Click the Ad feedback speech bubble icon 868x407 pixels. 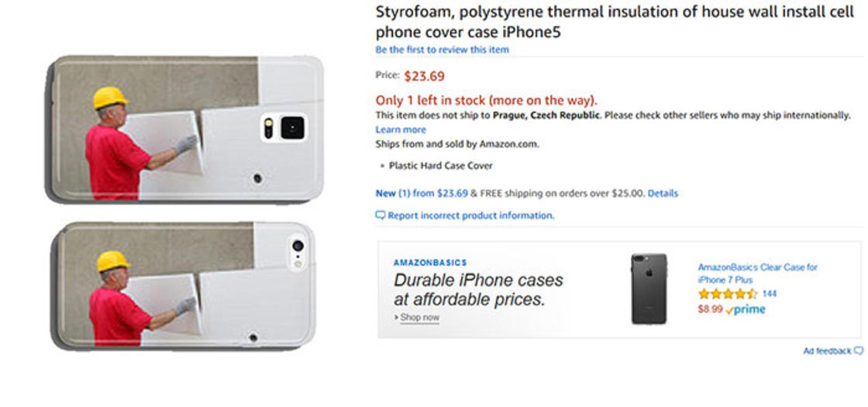[859, 351]
